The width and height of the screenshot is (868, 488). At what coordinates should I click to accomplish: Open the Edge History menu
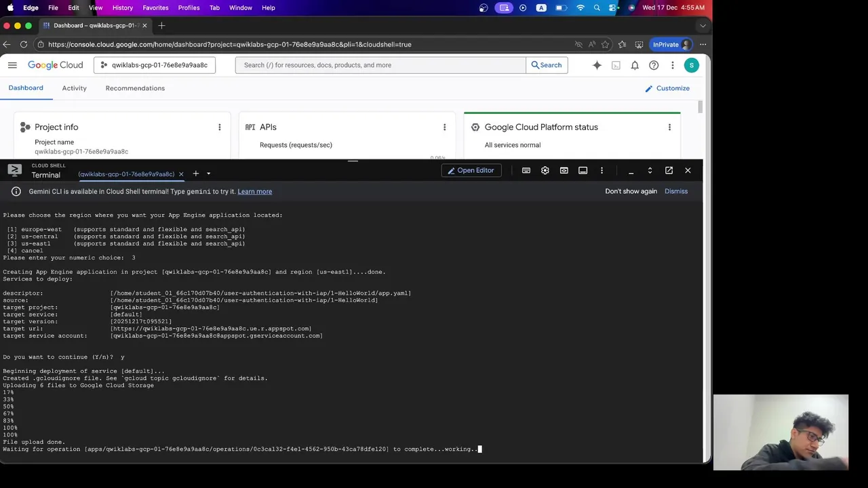[x=123, y=7]
